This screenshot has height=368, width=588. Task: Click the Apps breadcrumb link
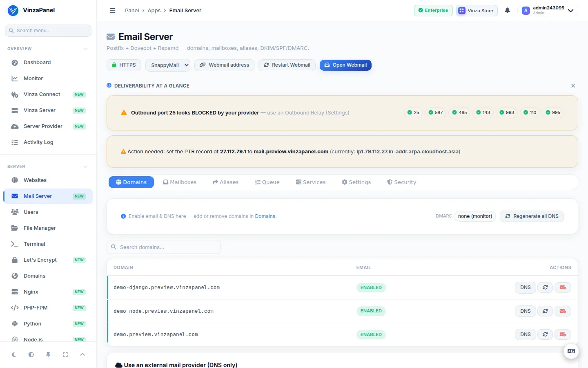coord(154,11)
